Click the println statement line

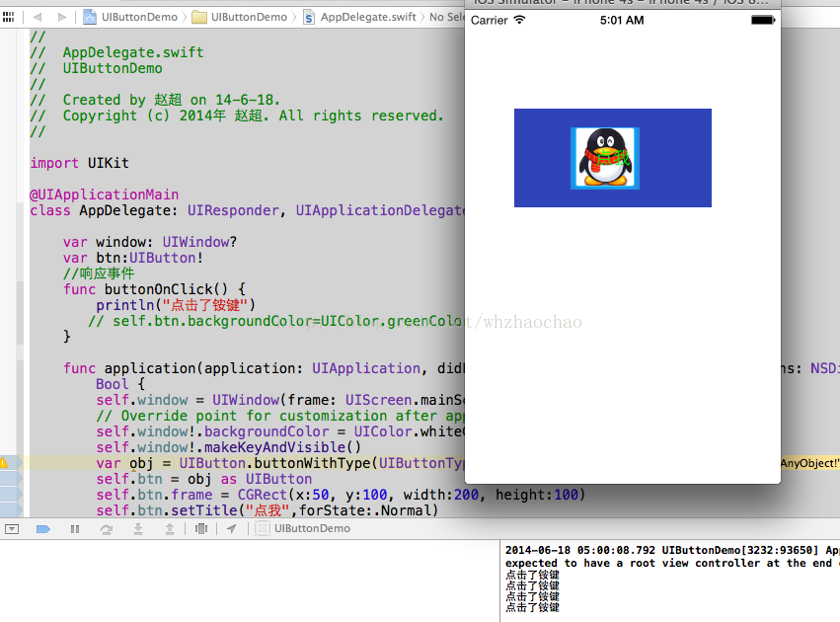176,305
